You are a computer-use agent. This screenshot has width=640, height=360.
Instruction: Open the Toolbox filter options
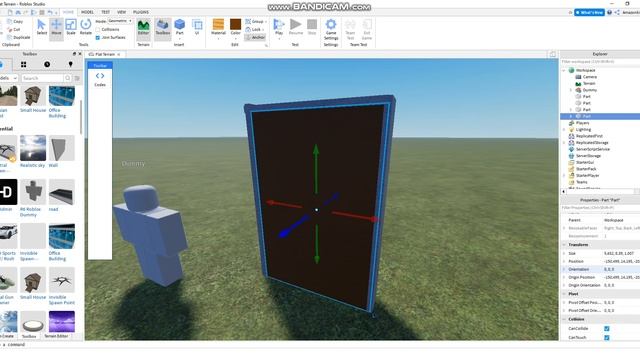tap(77, 78)
